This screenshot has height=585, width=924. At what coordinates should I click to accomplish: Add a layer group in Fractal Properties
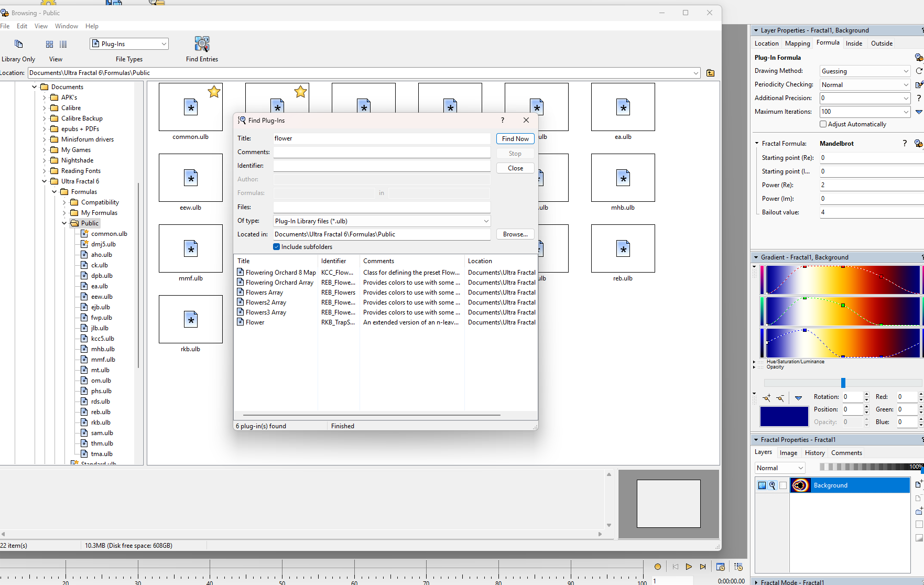point(919,511)
